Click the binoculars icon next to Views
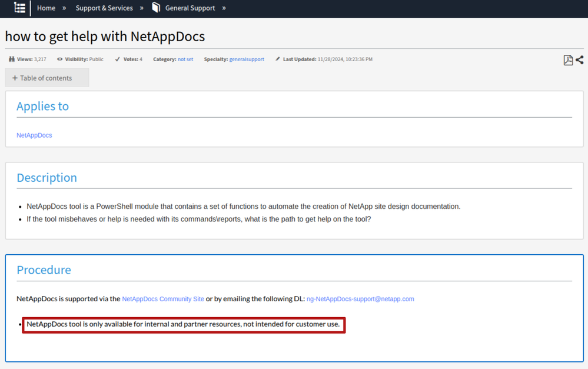The height and width of the screenshot is (369, 588). (12, 59)
